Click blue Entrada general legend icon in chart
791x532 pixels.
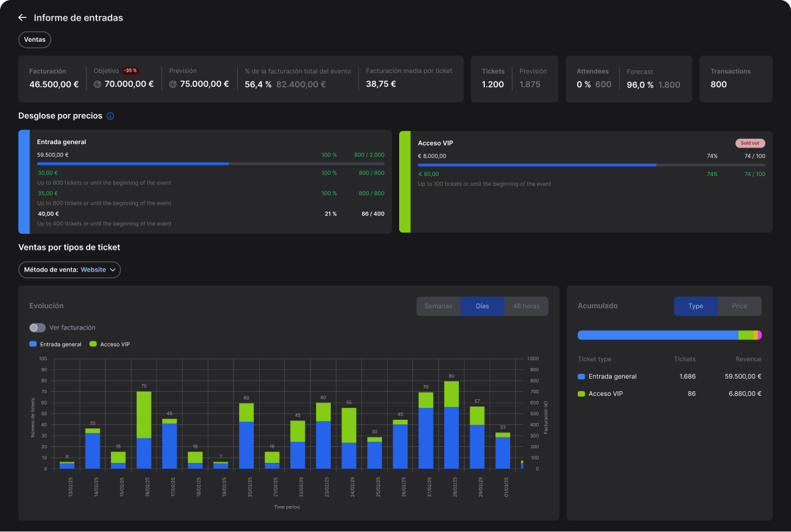(x=33, y=344)
